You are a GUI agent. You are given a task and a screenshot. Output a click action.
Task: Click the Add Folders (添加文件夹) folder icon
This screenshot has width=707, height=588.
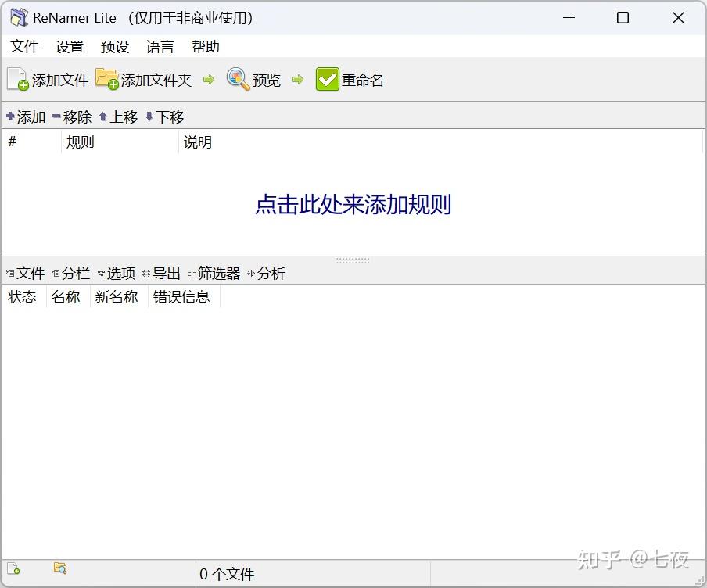(107, 79)
